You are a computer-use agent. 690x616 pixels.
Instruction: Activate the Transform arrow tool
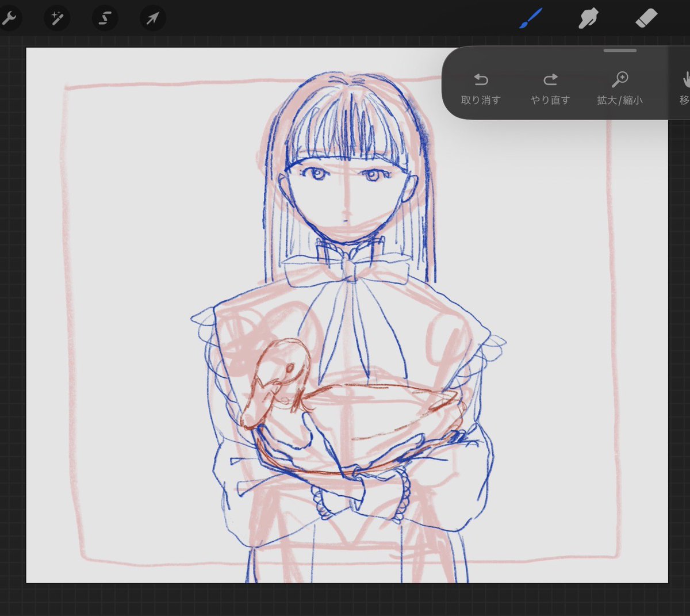pyautogui.click(x=152, y=18)
